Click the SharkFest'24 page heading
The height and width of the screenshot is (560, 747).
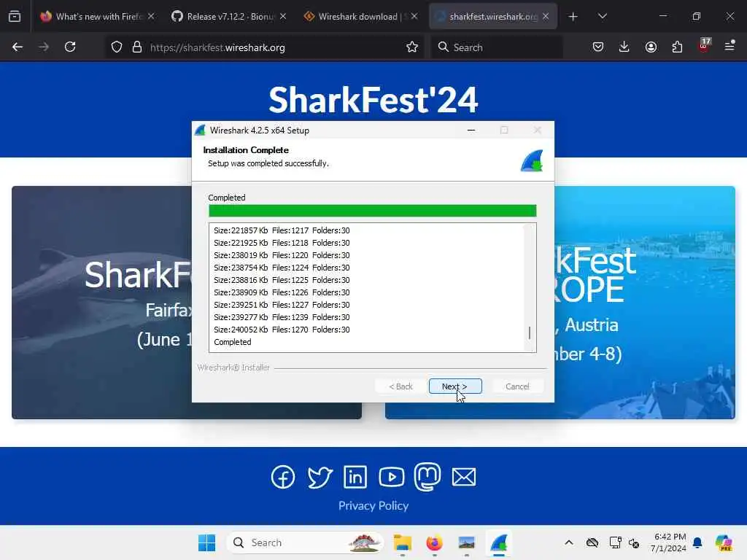click(x=373, y=100)
